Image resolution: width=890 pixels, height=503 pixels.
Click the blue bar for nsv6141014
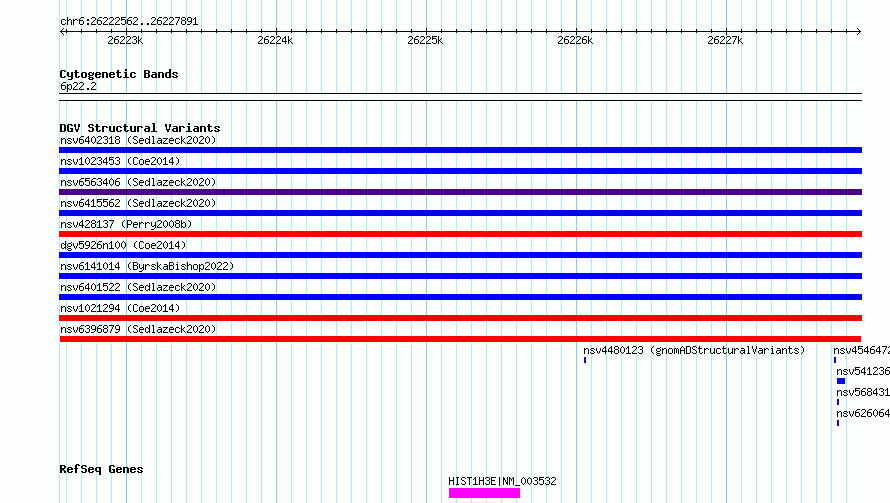(x=460, y=276)
